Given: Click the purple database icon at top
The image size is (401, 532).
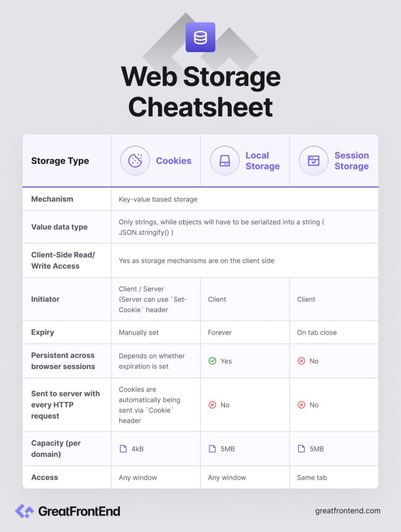Looking at the screenshot, I should pos(200,37).
